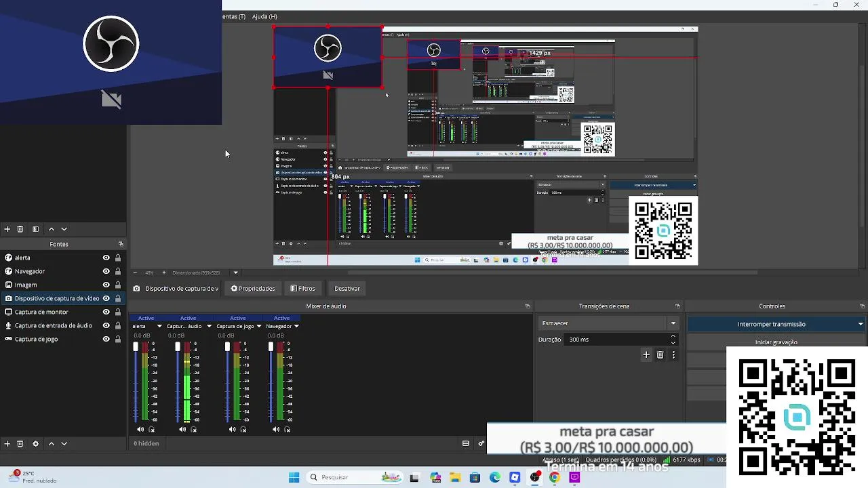The width and height of the screenshot is (868, 488).
Task: Open Microsoft Edge from the taskbar
Action: (x=495, y=477)
